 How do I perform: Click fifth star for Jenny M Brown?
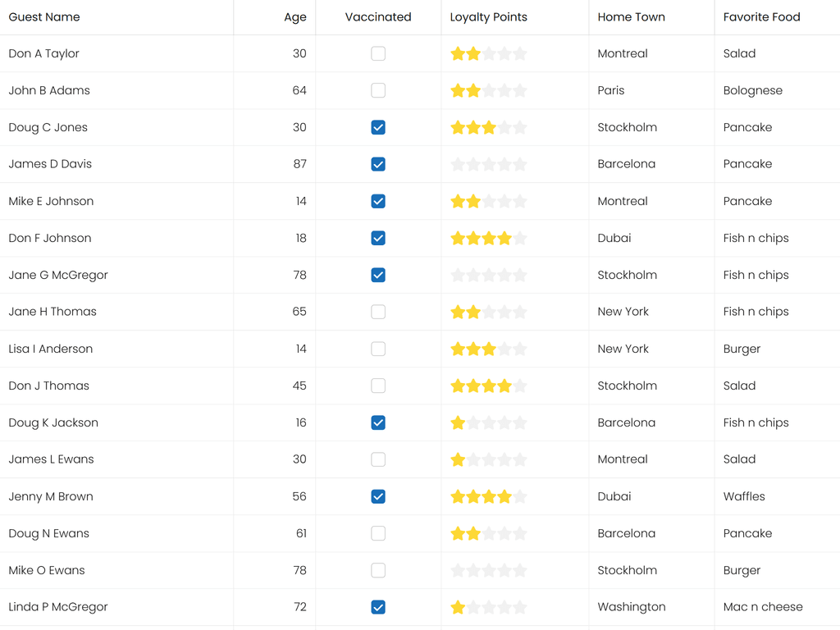coord(520,497)
